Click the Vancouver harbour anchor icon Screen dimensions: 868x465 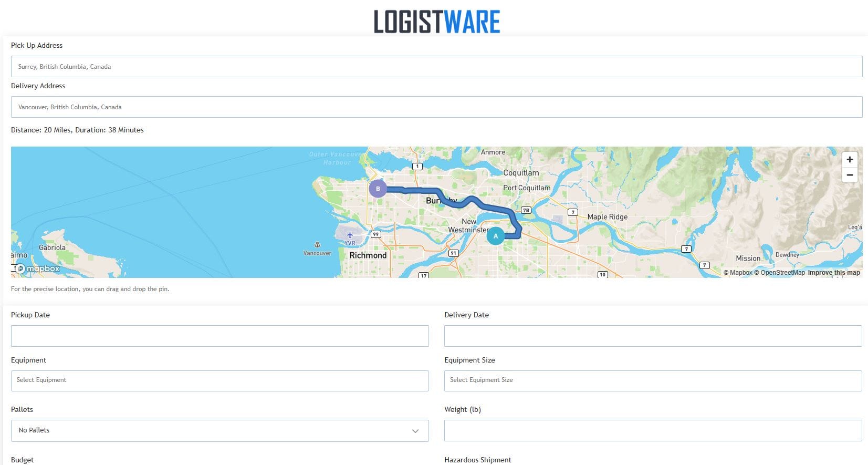point(317,245)
